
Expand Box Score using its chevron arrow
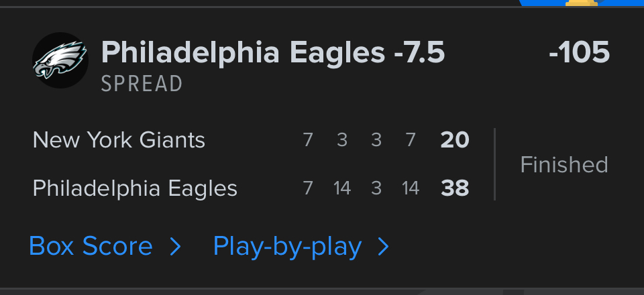175,247
